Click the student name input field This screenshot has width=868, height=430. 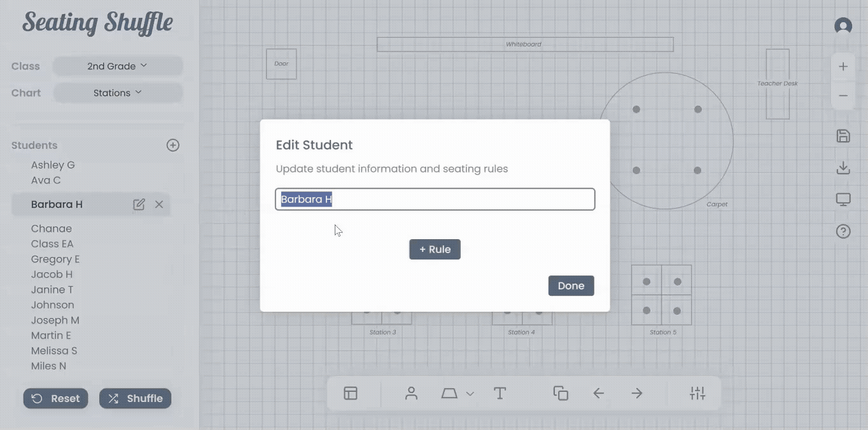435,199
